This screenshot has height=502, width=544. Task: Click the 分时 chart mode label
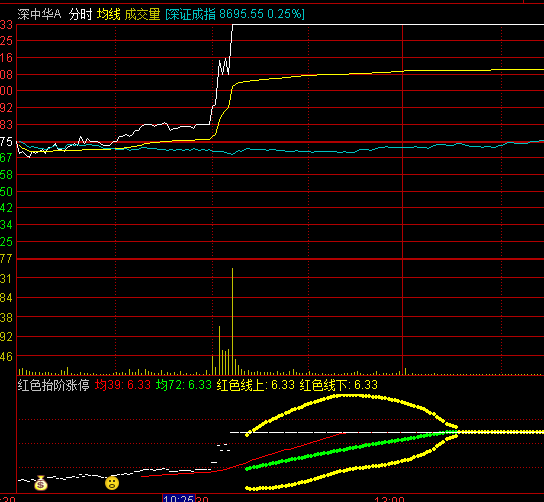pos(80,15)
